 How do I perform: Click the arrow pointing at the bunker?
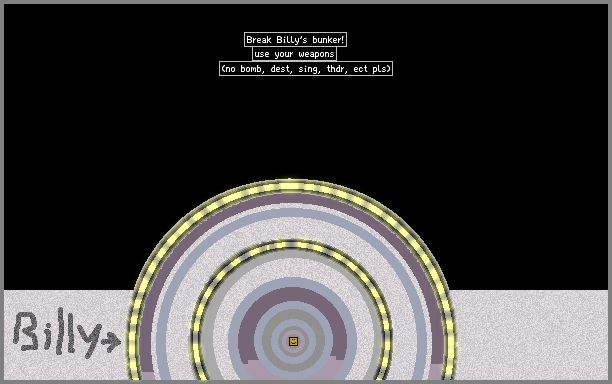[x=111, y=341]
